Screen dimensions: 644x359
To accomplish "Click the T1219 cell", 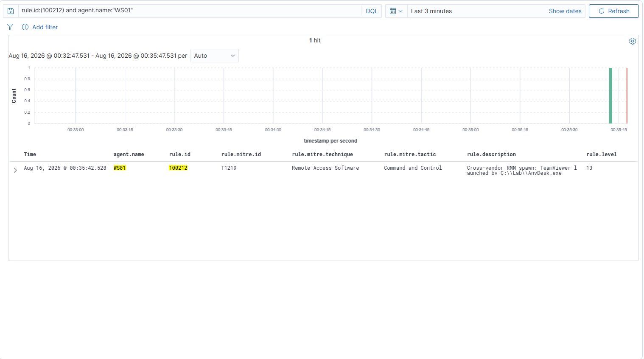I will [229, 168].
